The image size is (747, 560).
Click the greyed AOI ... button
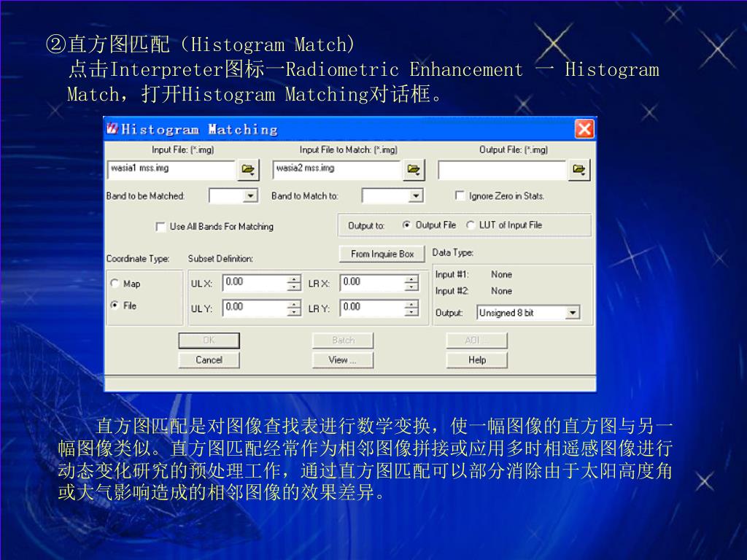477,340
